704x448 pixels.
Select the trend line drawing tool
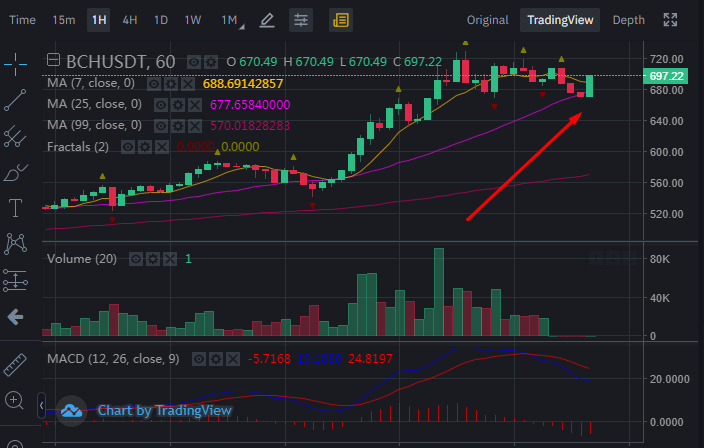tap(15, 100)
